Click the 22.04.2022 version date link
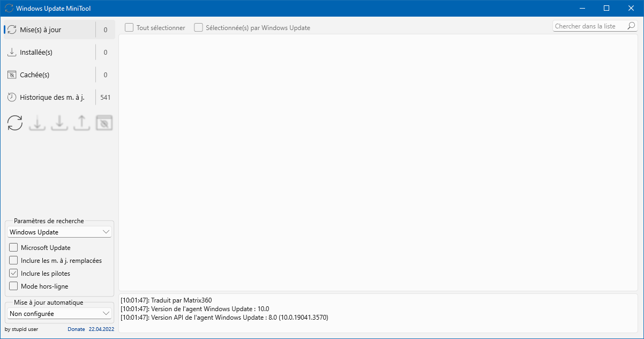Image resolution: width=644 pixels, height=339 pixels. [100, 329]
